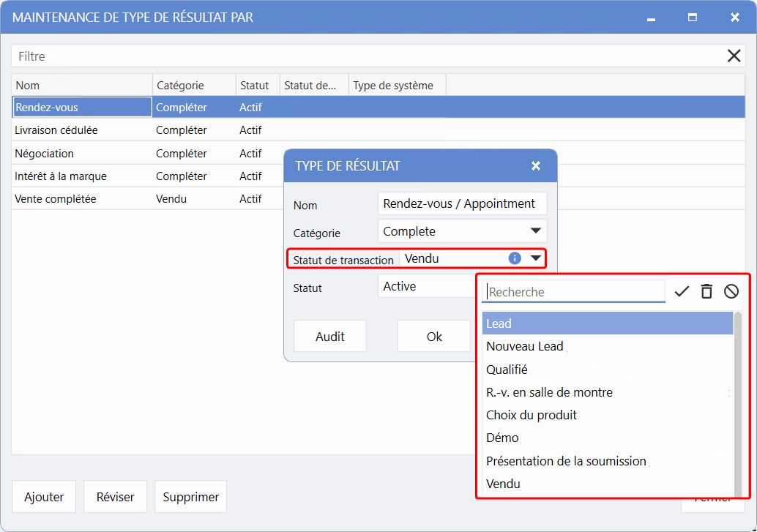Click the checkmark confirm icon in dropdown

point(682,292)
